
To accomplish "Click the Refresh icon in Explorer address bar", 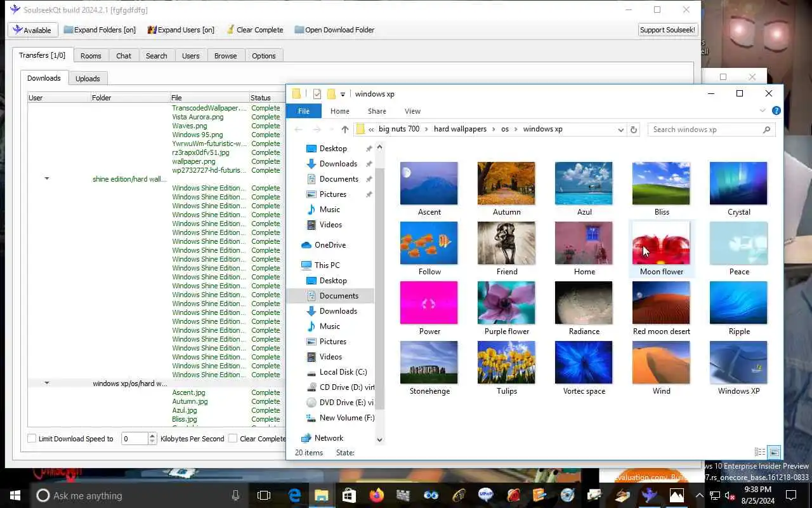I will 633,129.
